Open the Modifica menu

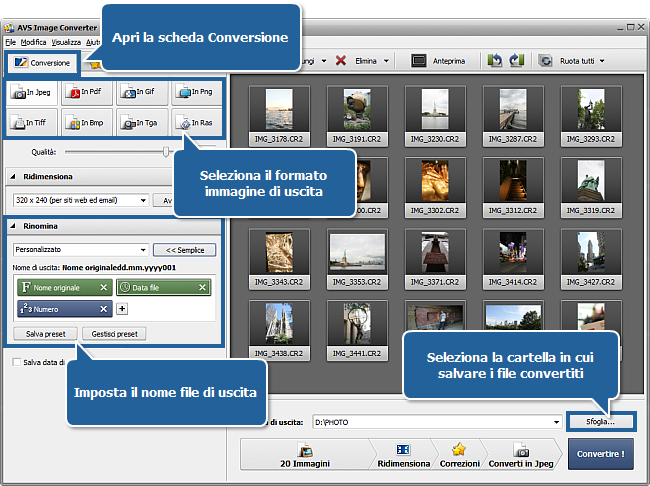pyautogui.click(x=33, y=43)
